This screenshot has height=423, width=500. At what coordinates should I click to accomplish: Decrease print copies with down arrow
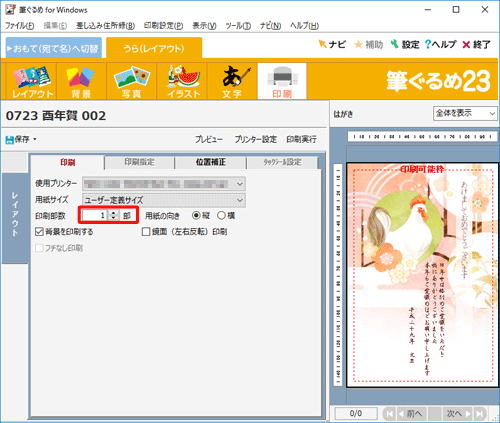114,218
